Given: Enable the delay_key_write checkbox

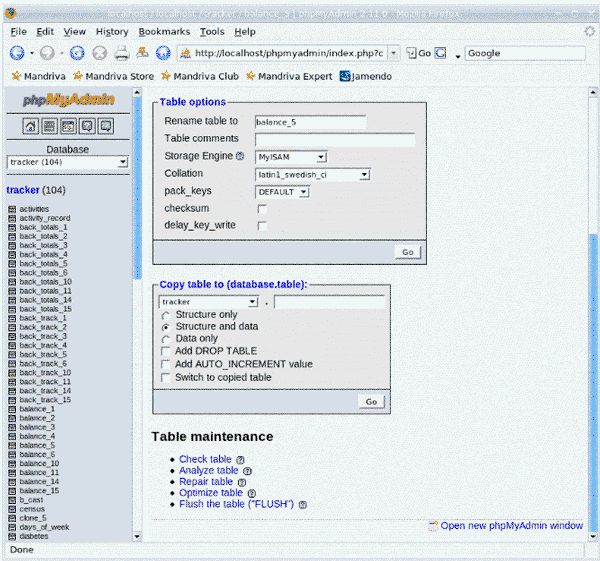Looking at the screenshot, I should coord(262,226).
